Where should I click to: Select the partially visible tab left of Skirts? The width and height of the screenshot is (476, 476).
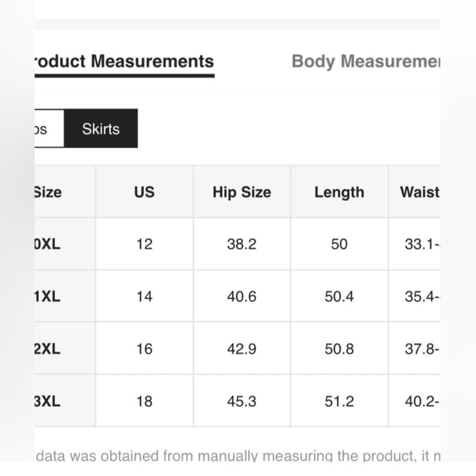pyautogui.click(x=49, y=129)
